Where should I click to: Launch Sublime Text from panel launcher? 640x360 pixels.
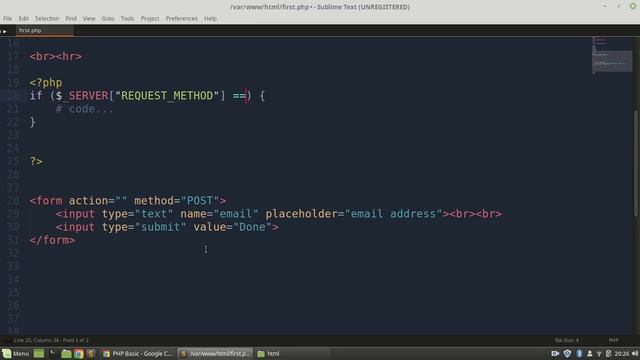pos(91,353)
